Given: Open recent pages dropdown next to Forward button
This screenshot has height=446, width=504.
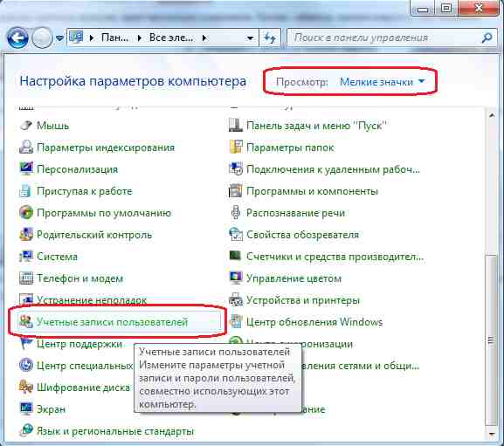Looking at the screenshot, I should [59, 38].
